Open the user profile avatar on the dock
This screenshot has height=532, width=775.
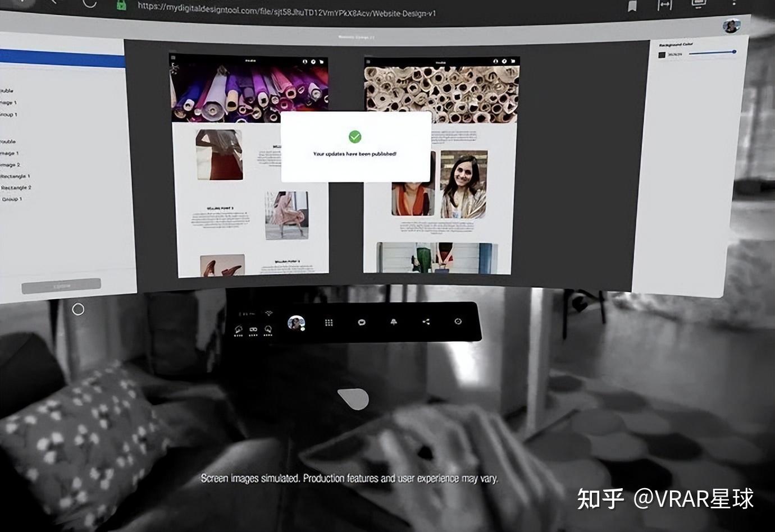pyautogui.click(x=297, y=322)
